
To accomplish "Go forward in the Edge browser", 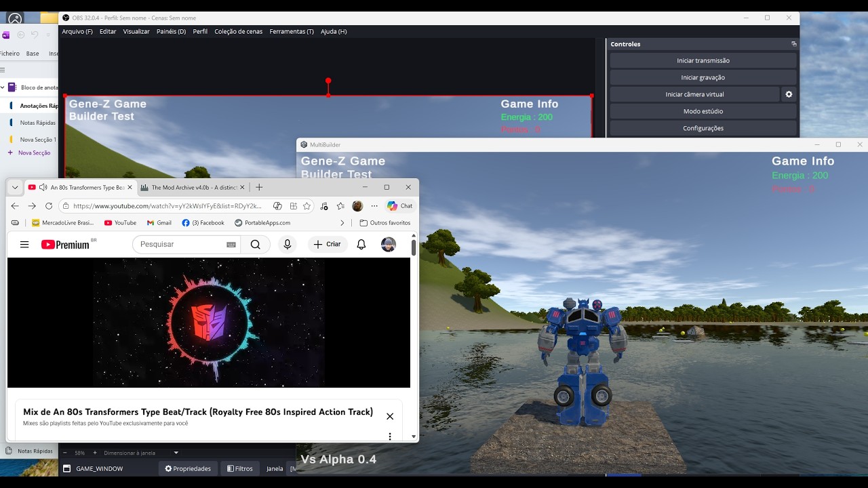I will [32, 206].
